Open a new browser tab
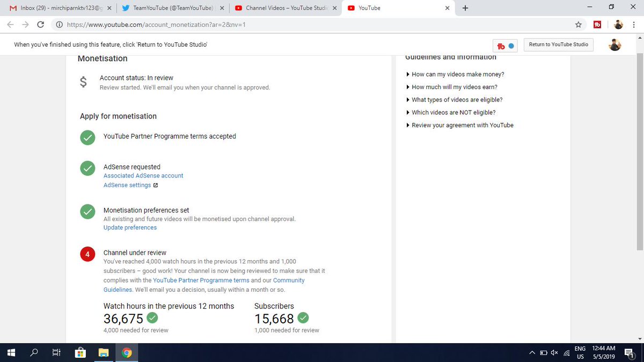Image resolution: width=644 pixels, height=362 pixels. (465, 8)
